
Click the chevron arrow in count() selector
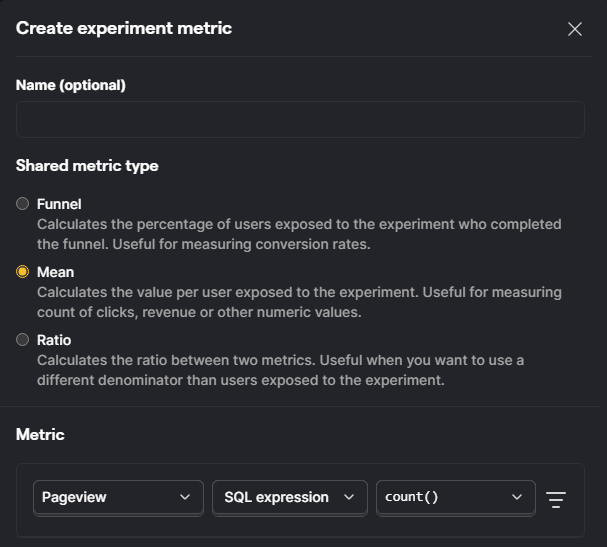tap(516, 497)
